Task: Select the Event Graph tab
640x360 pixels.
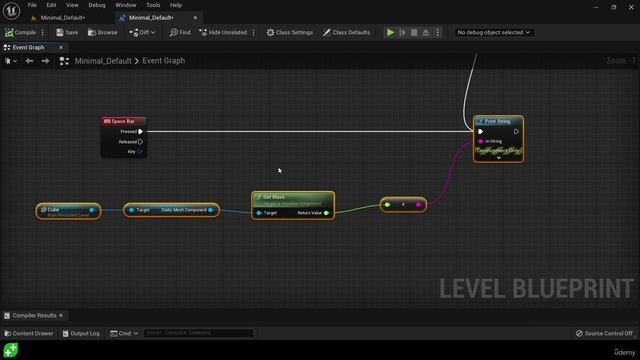Action: (x=28, y=47)
